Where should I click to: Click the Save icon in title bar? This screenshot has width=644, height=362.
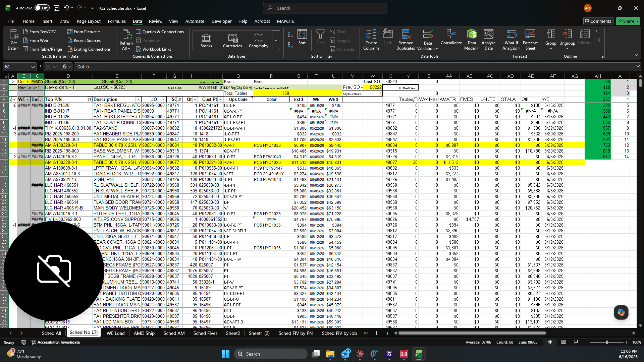tap(57, 8)
